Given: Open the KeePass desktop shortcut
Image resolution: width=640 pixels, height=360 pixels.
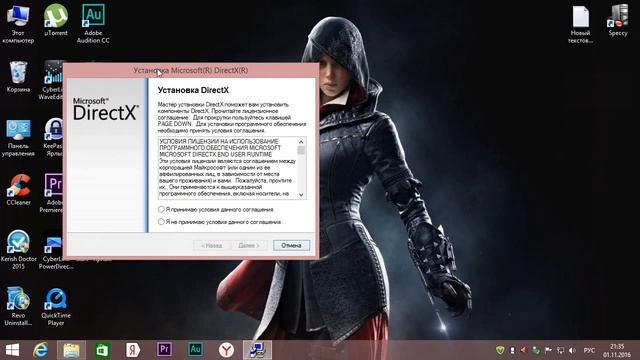Looking at the screenshot, I should [x=53, y=137].
